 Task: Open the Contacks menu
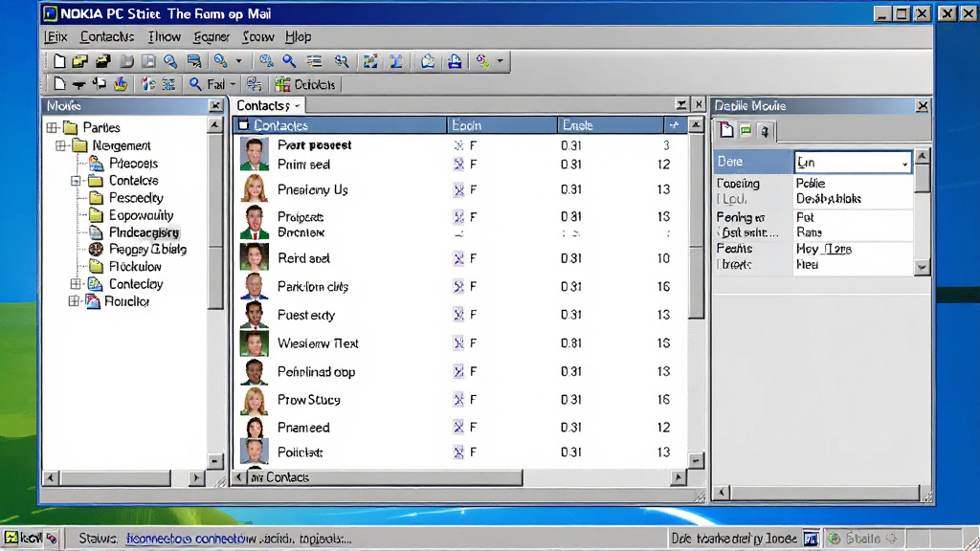point(107,37)
